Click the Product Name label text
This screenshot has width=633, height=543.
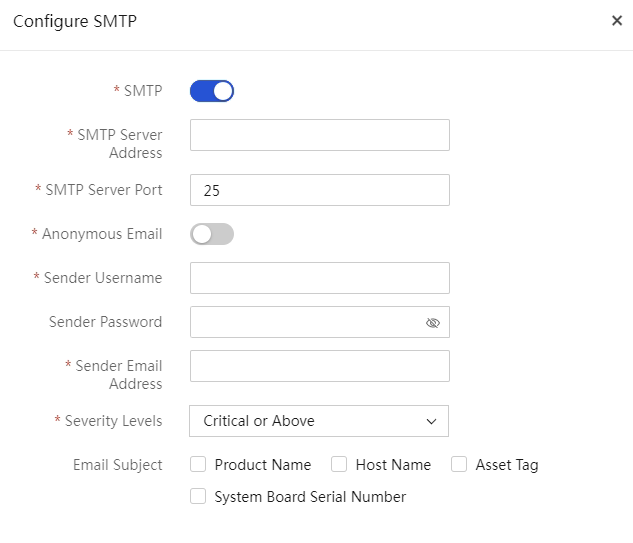tap(263, 465)
